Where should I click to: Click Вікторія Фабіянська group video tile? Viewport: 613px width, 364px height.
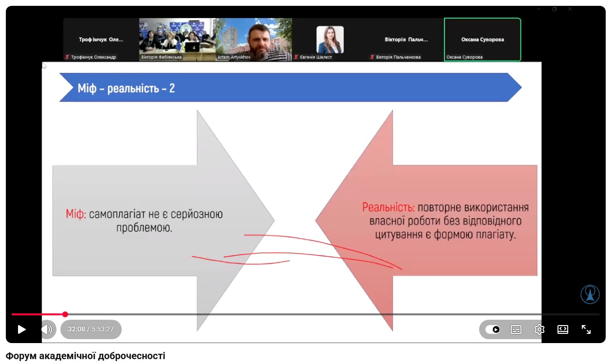point(177,39)
